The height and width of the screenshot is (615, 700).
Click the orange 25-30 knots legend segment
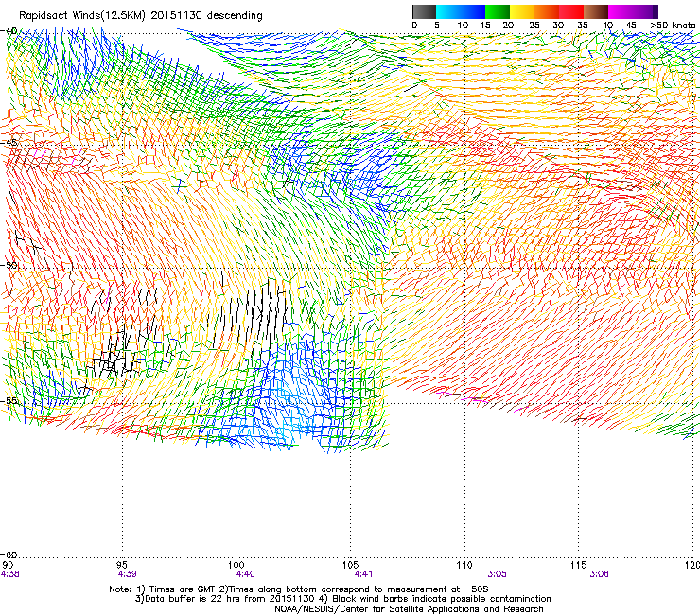pos(547,11)
